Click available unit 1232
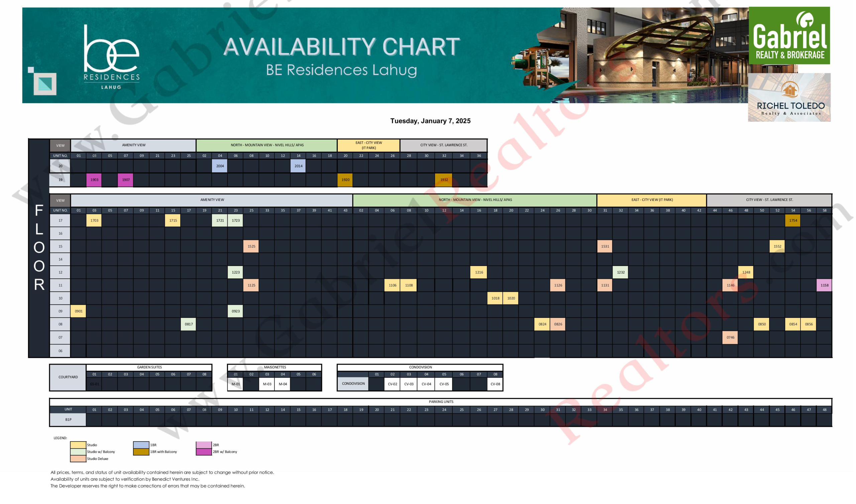Image resolution: width=856 pixels, height=504 pixels. pos(621,272)
